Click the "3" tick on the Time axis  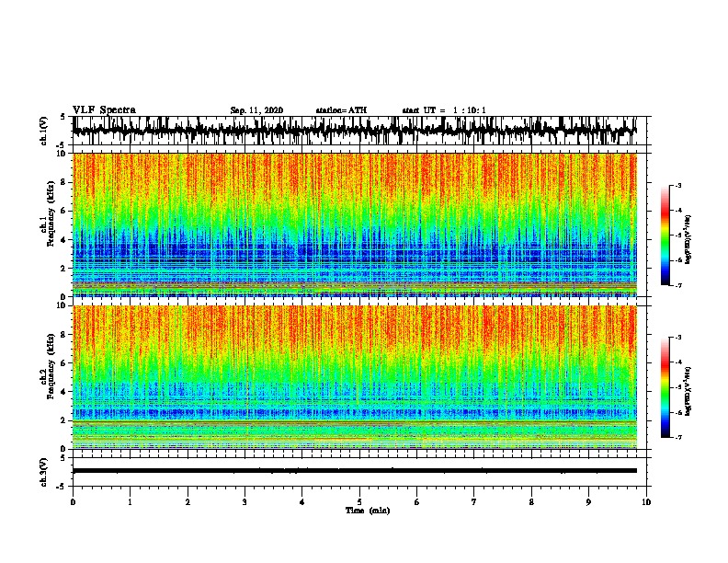(x=245, y=502)
